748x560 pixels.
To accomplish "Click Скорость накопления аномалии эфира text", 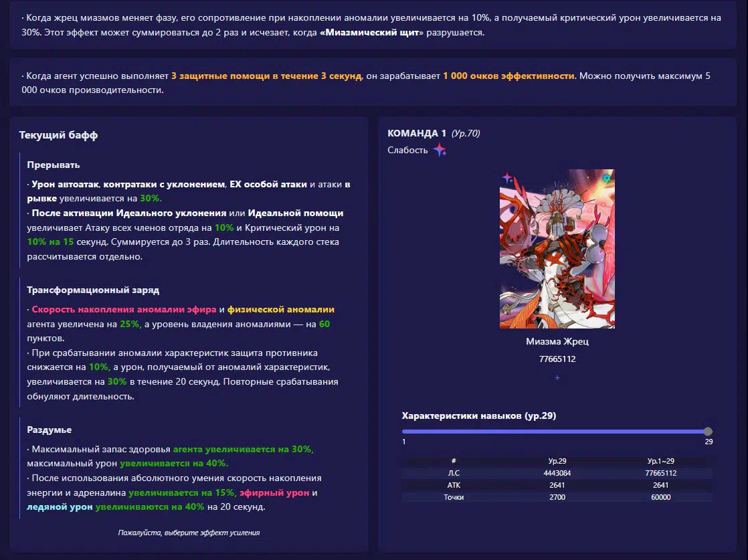I will (x=124, y=309).
